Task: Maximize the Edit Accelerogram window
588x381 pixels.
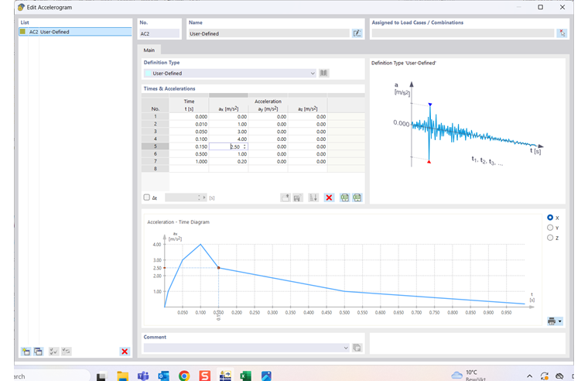Action: coord(540,7)
